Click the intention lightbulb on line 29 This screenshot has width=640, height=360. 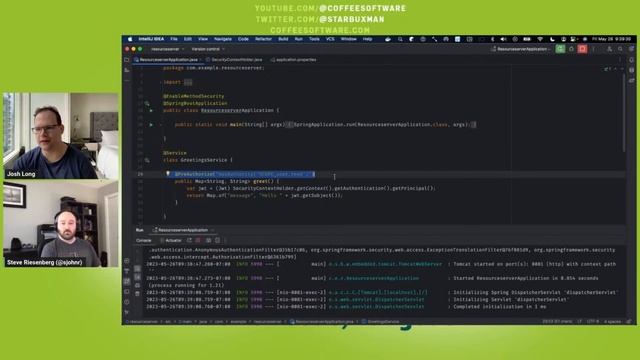168,174
